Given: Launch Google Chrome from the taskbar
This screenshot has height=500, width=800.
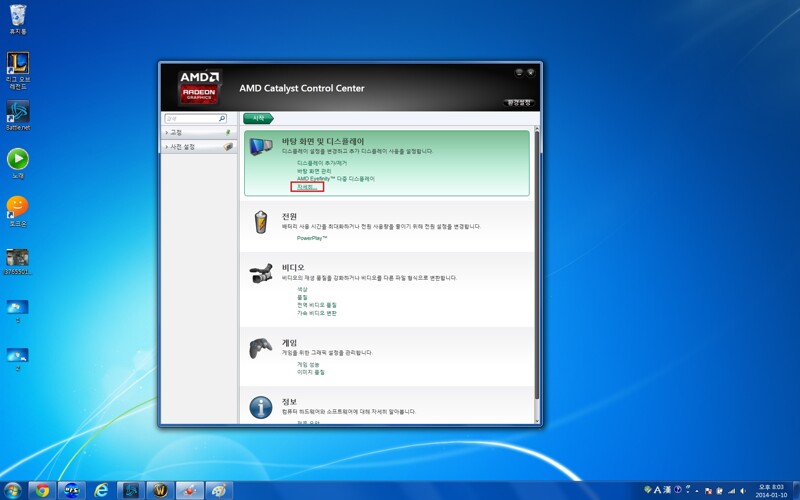Looking at the screenshot, I should click(x=42, y=491).
